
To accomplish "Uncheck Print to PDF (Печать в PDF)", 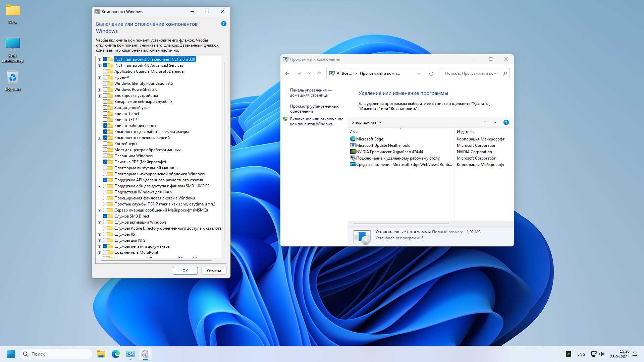I will (x=105, y=162).
